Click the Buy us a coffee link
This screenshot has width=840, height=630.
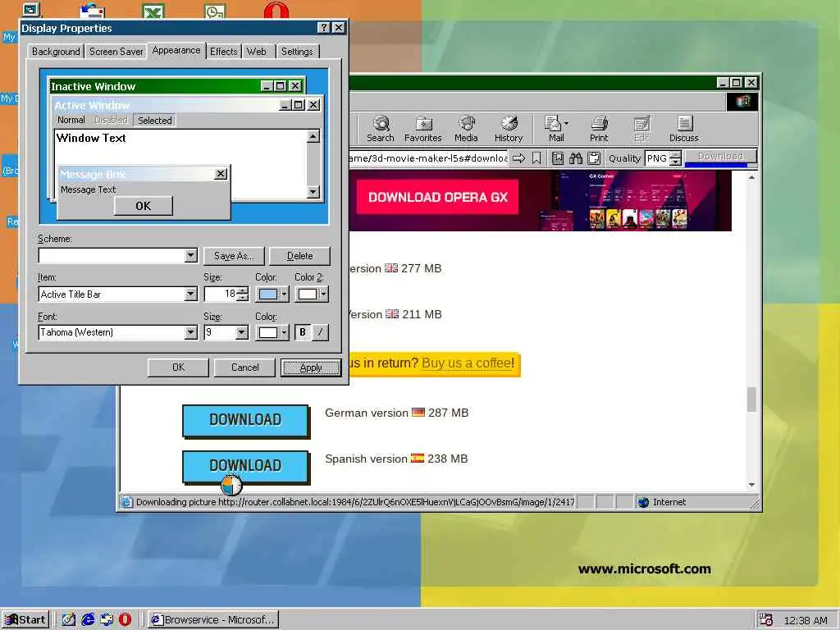[468, 363]
